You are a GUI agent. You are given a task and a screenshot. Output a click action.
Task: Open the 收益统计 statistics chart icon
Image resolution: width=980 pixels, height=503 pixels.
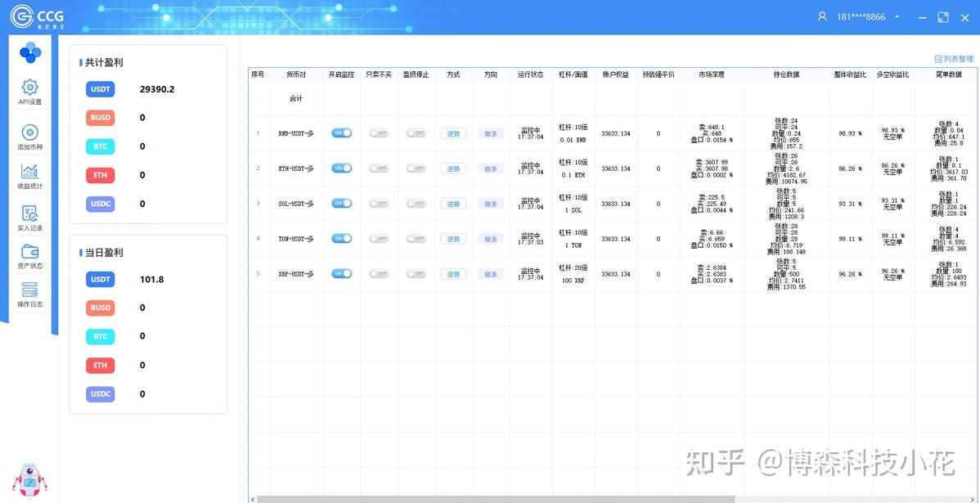[x=30, y=174]
